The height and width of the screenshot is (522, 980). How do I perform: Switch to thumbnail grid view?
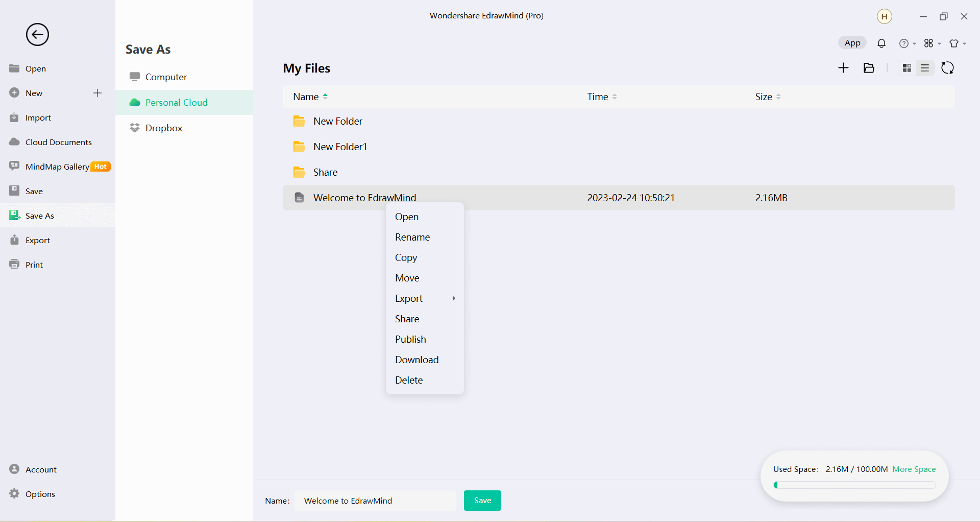point(907,68)
